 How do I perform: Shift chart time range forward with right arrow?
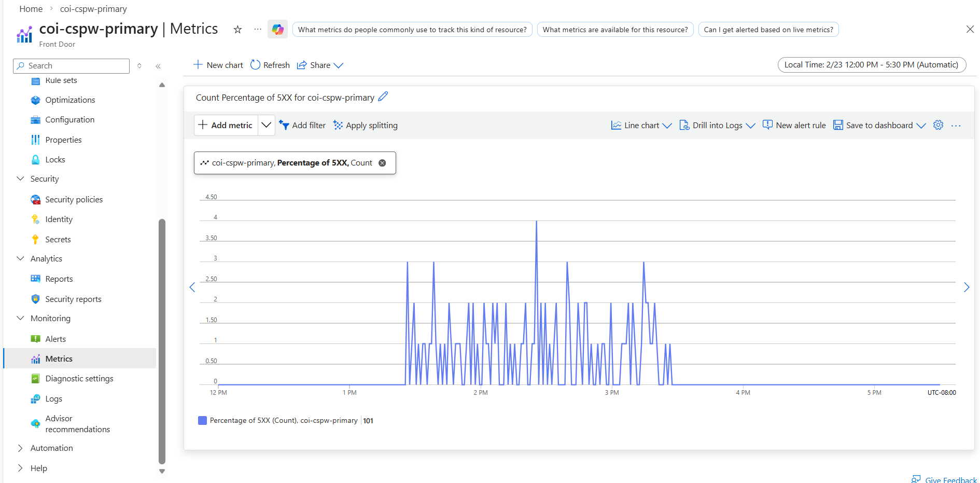pos(967,287)
